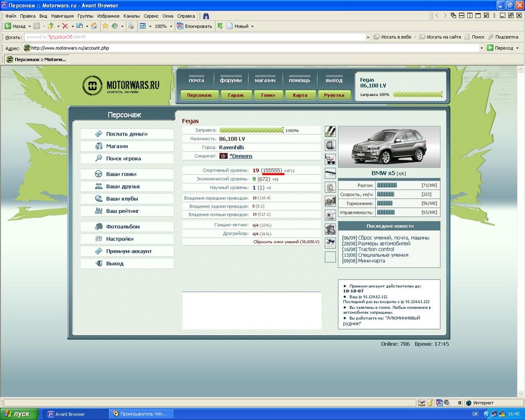The height and width of the screenshot is (420, 525).
Task: Open the *Demons syndicate link
Action: [240, 156]
